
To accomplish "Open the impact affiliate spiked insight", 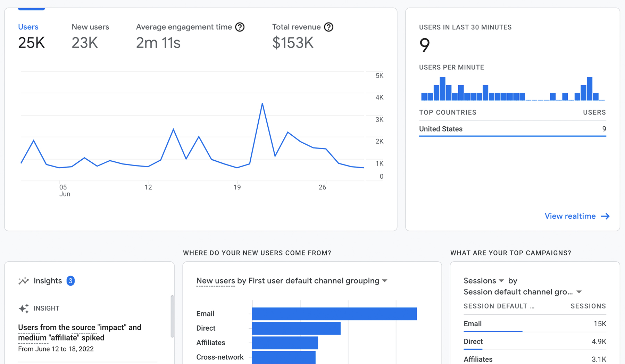I will coord(80,332).
